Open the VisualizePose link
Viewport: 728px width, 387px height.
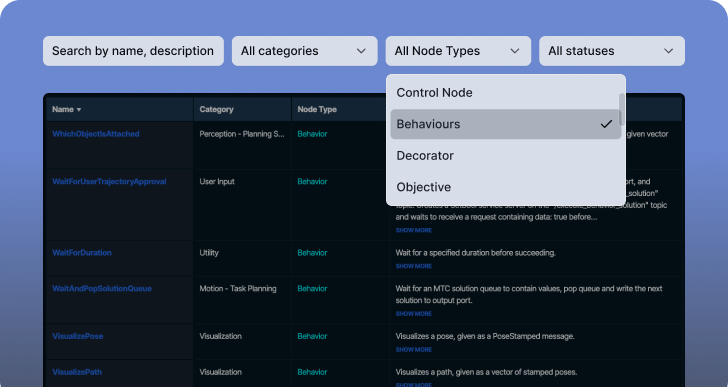78,336
